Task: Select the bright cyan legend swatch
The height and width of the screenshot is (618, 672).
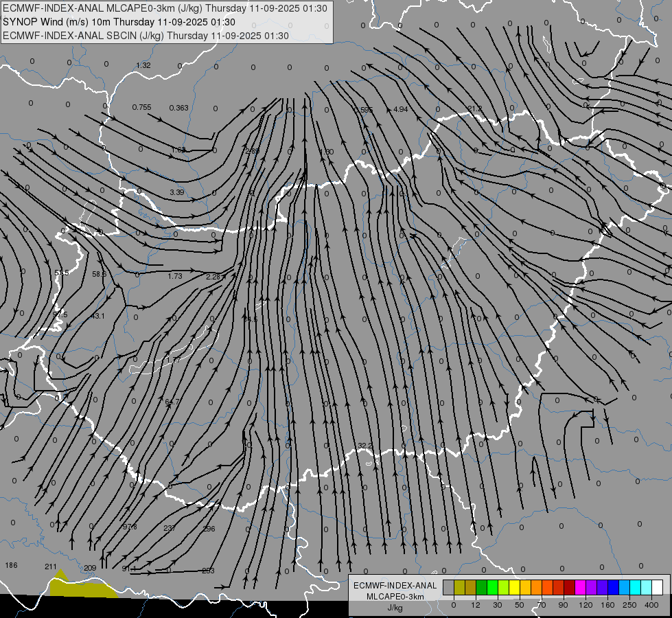Action: (x=636, y=587)
